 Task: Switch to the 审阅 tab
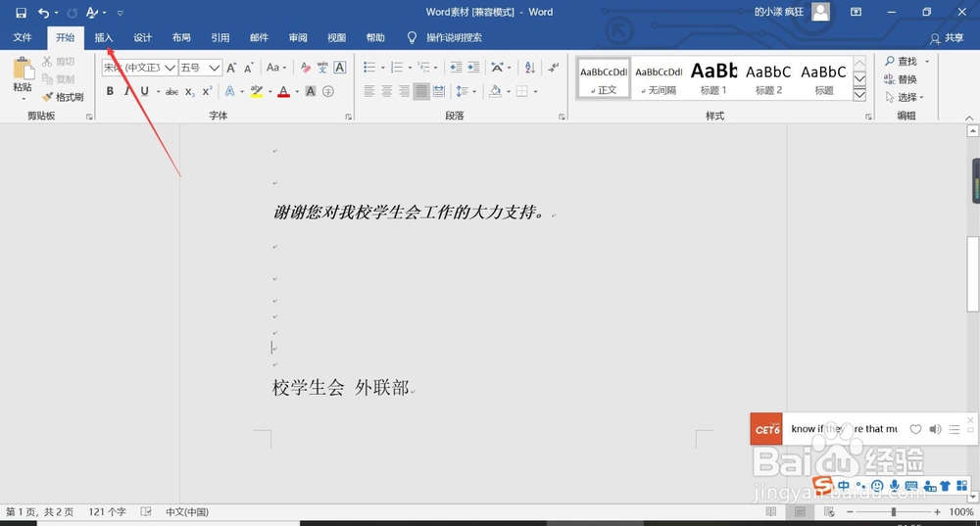click(x=298, y=37)
